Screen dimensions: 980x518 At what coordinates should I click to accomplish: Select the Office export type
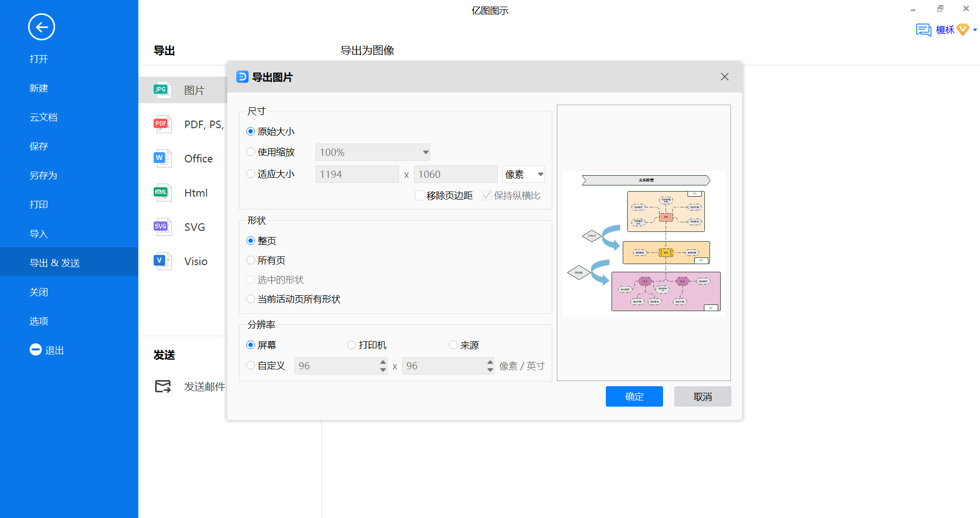coord(199,159)
